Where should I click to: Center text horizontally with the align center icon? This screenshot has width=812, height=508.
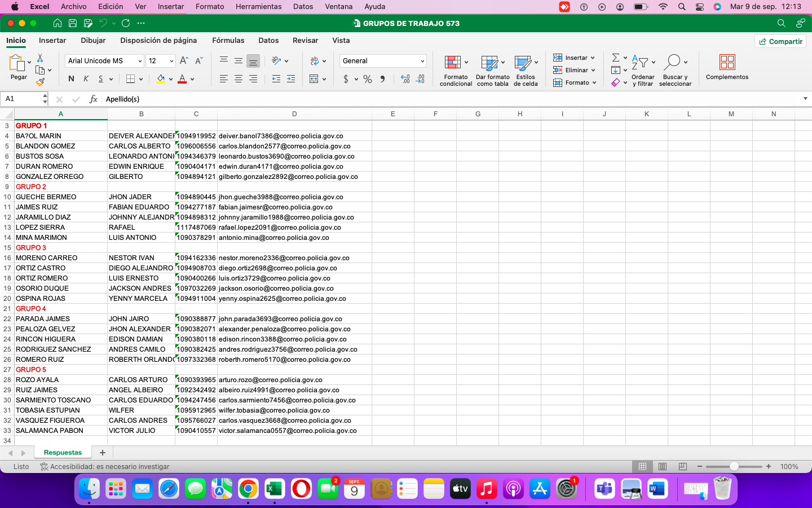tap(239, 79)
